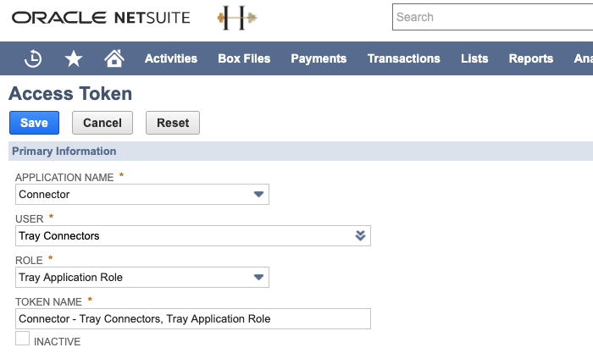Open the Lists menu
This screenshot has height=364, width=593.
pos(474,58)
